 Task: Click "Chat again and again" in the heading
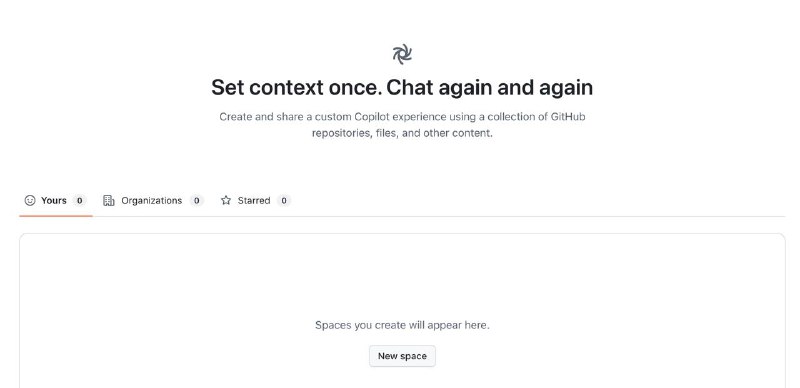pyautogui.click(x=489, y=87)
